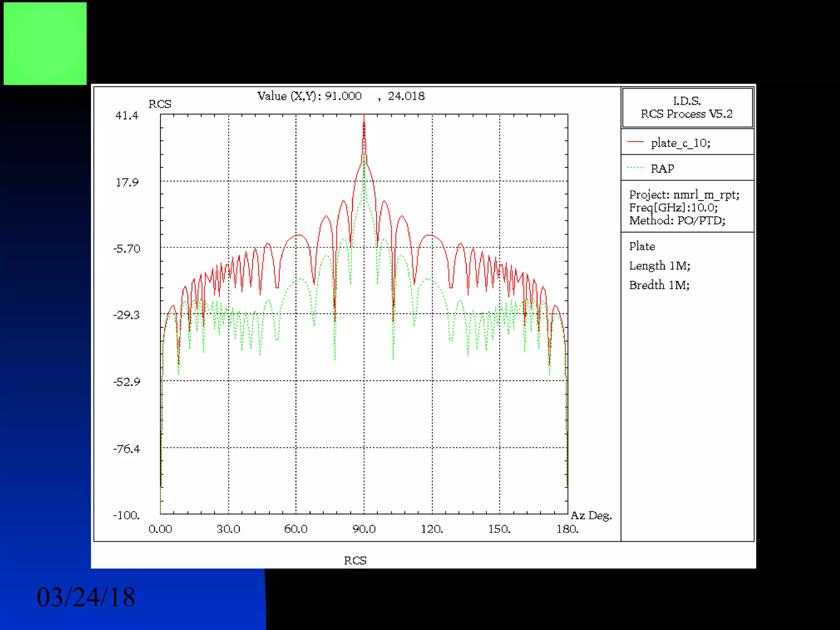Click the Freq[GHz]:10.0 parameter line
The image size is (840, 630).
pyautogui.click(x=673, y=208)
